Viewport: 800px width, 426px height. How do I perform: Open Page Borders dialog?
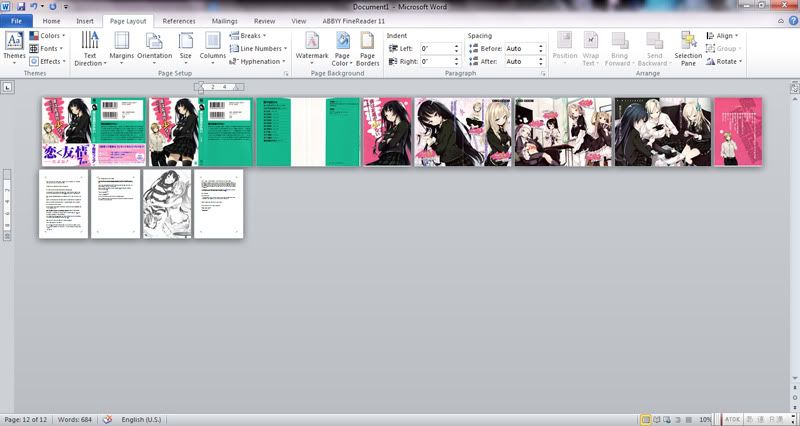[367, 48]
